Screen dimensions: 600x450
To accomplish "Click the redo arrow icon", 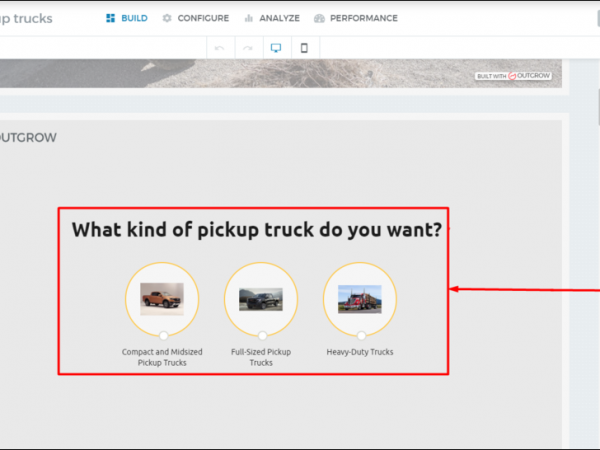I will pyautogui.click(x=247, y=48).
